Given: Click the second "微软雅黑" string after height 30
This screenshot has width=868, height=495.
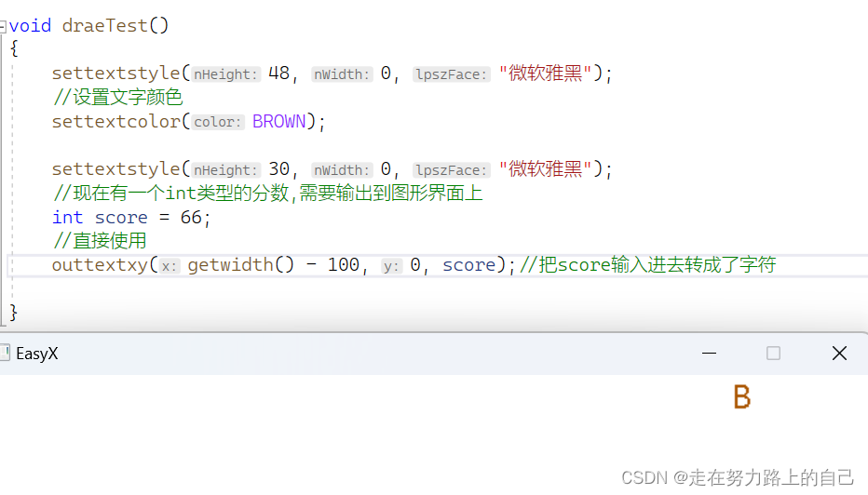Looking at the screenshot, I should point(545,168).
